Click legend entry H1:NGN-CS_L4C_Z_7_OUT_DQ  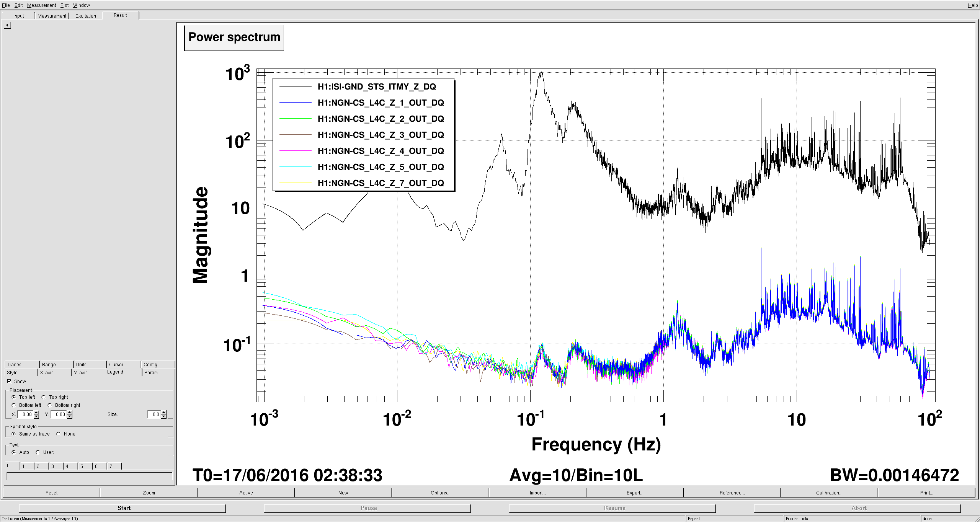[381, 183]
